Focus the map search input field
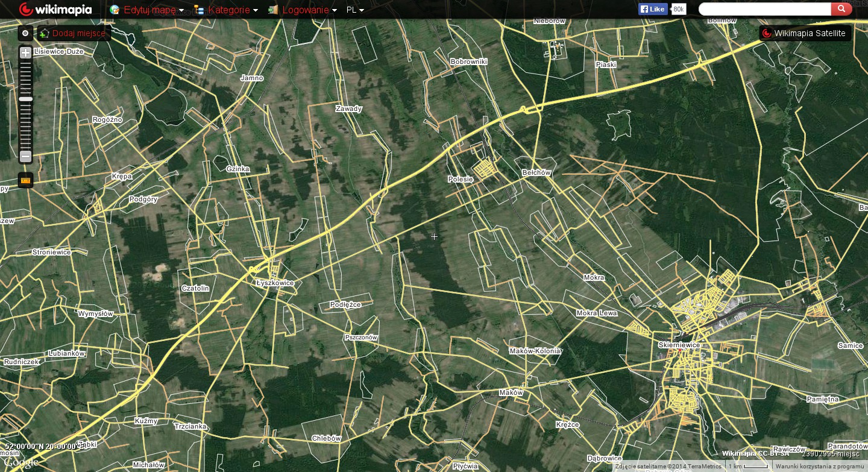The image size is (868, 472). (764, 9)
